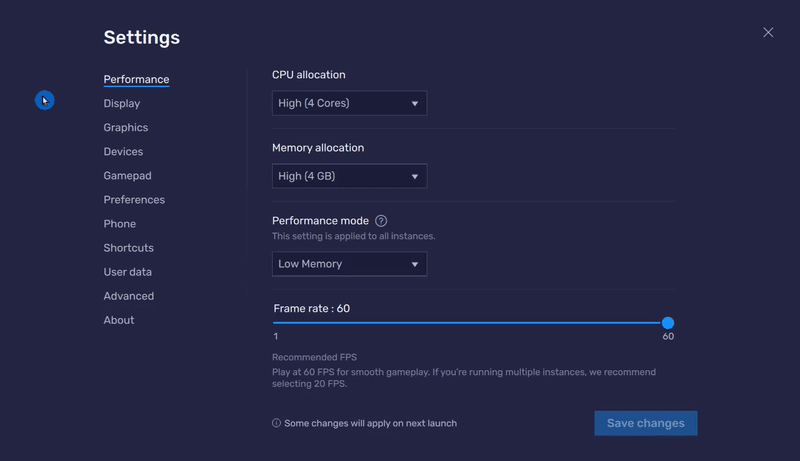Image resolution: width=800 pixels, height=461 pixels.
Task: Click the info icon beside launch notice
Action: pyautogui.click(x=277, y=423)
